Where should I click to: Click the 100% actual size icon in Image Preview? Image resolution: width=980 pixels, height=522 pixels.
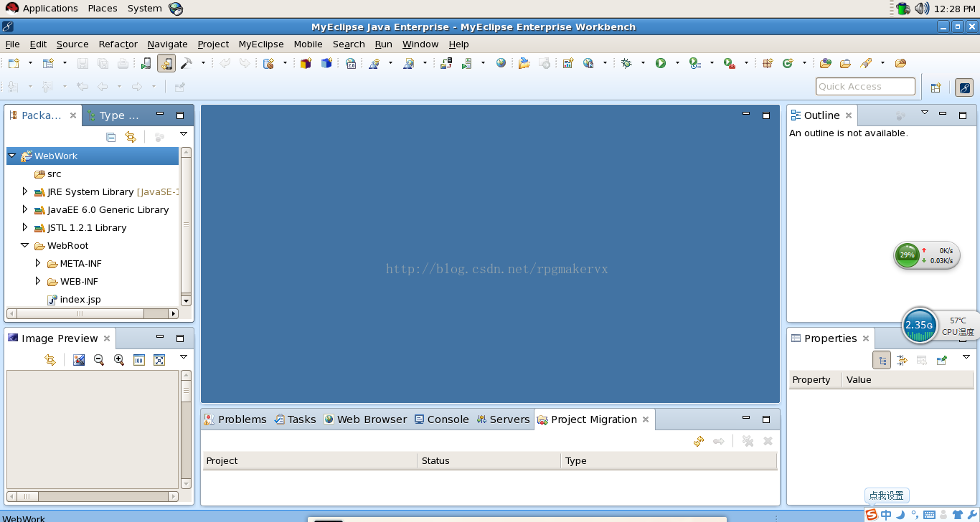coord(139,359)
